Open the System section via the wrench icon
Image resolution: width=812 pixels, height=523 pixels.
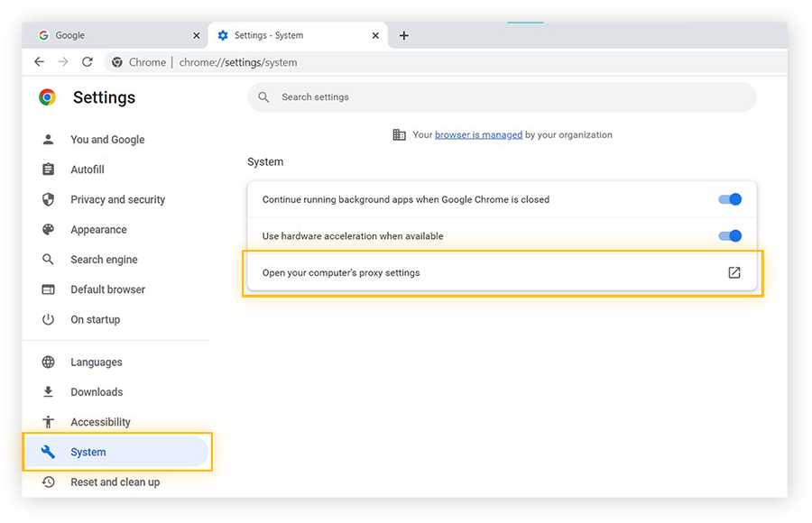click(48, 452)
